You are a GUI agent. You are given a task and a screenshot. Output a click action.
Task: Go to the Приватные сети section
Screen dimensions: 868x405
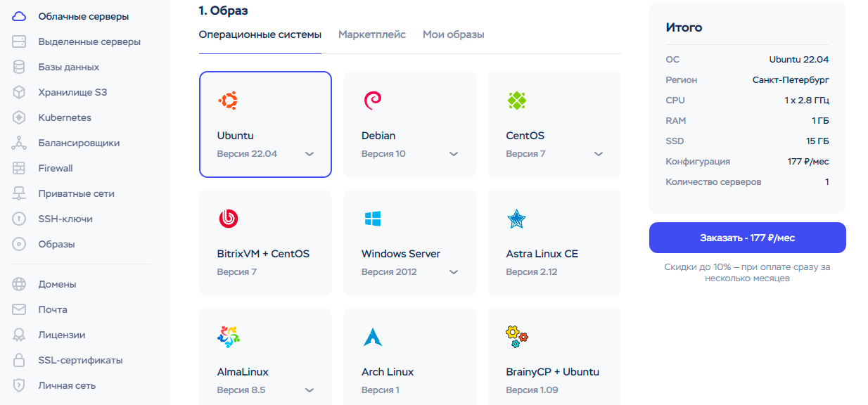pyautogui.click(x=76, y=193)
